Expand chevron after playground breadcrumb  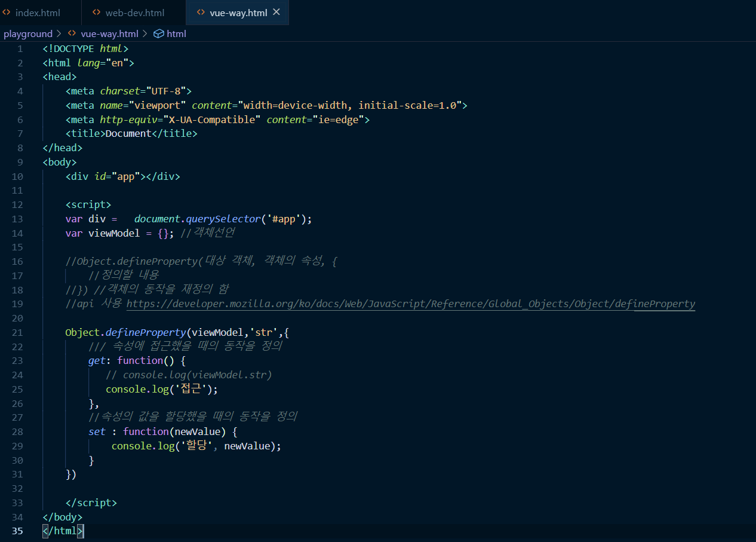pyautogui.click(x=60, y=34)
